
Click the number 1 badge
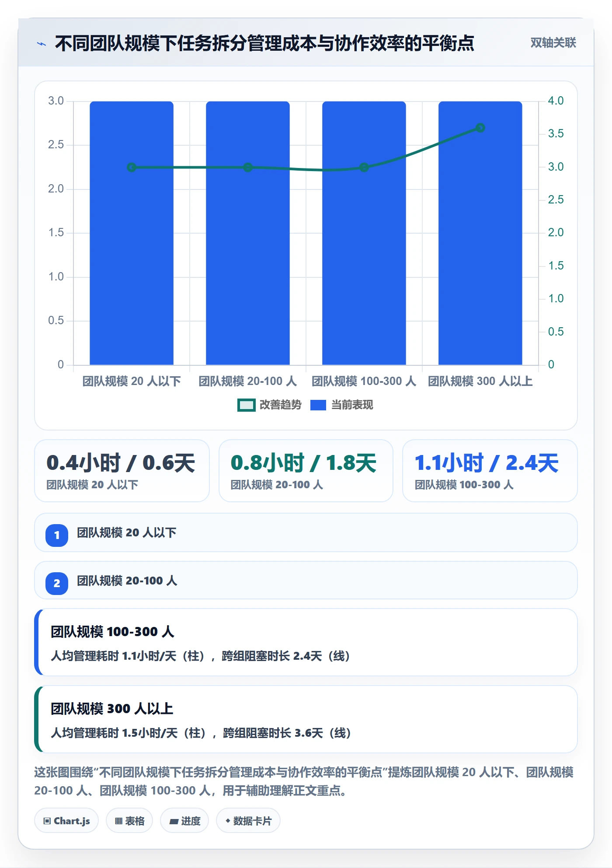click(57, 535)
